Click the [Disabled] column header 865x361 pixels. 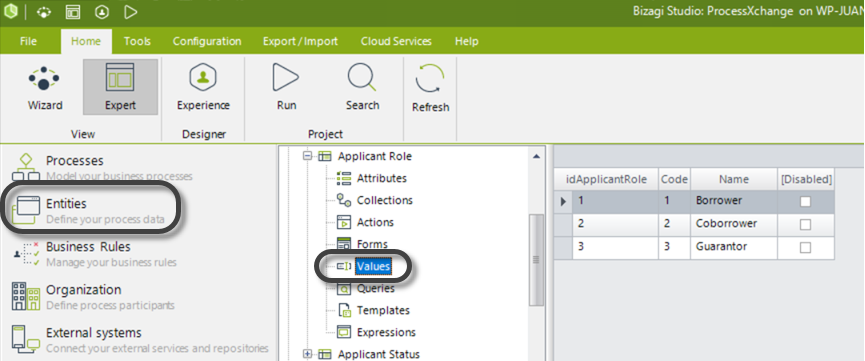click(805, 179)
